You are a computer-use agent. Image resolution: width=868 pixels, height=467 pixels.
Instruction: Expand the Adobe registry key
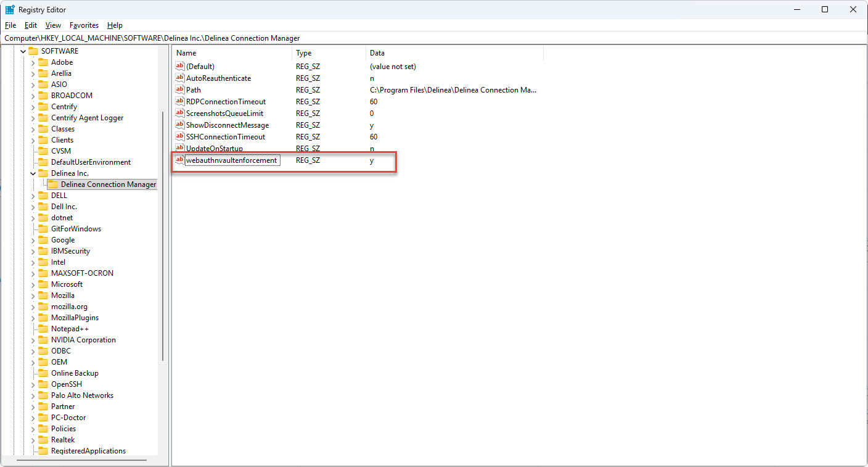pyautogui.click(x=33, y=62)
